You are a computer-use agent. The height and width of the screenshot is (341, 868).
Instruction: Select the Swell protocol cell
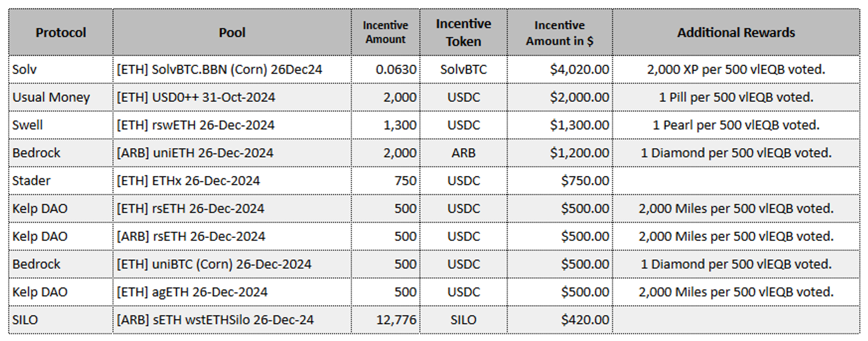[61, 125]
